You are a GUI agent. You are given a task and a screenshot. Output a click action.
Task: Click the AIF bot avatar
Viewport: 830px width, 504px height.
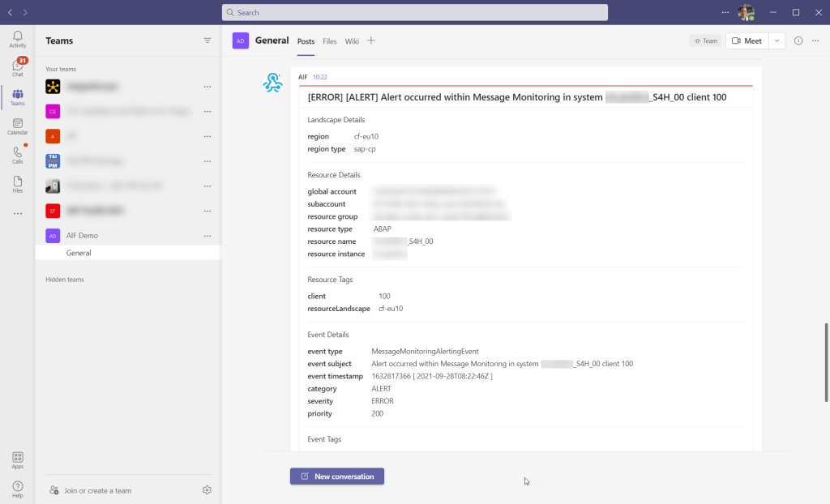[272, 83]
